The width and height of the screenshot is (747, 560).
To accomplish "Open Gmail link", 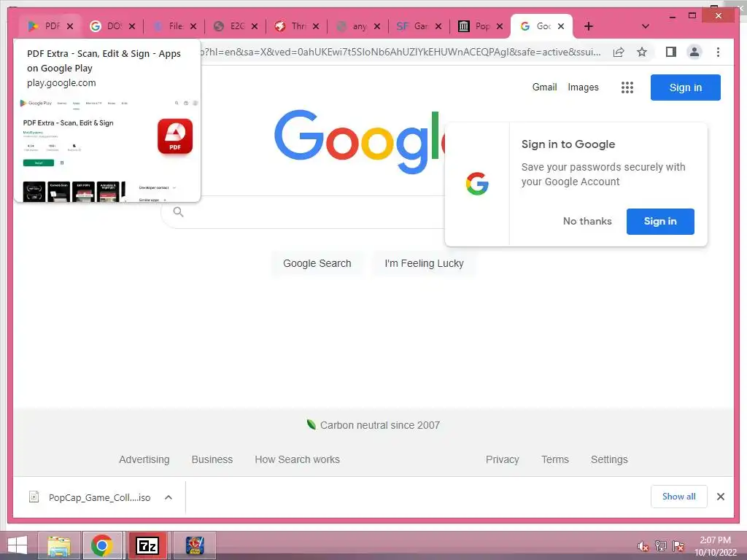I will [544, 87].
